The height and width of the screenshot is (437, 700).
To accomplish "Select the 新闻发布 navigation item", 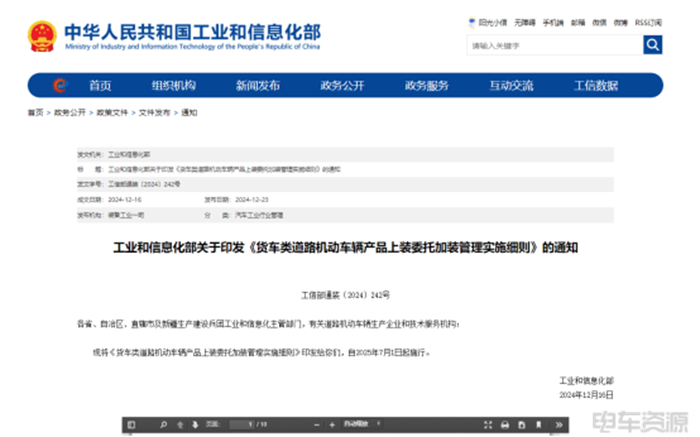I will click(257, 86).
